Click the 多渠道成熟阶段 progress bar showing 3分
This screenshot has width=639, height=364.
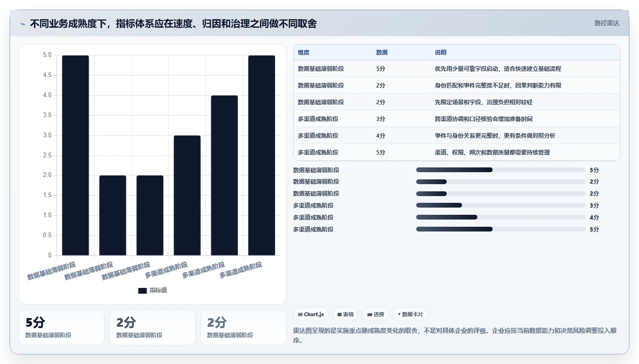coord(501,206)
